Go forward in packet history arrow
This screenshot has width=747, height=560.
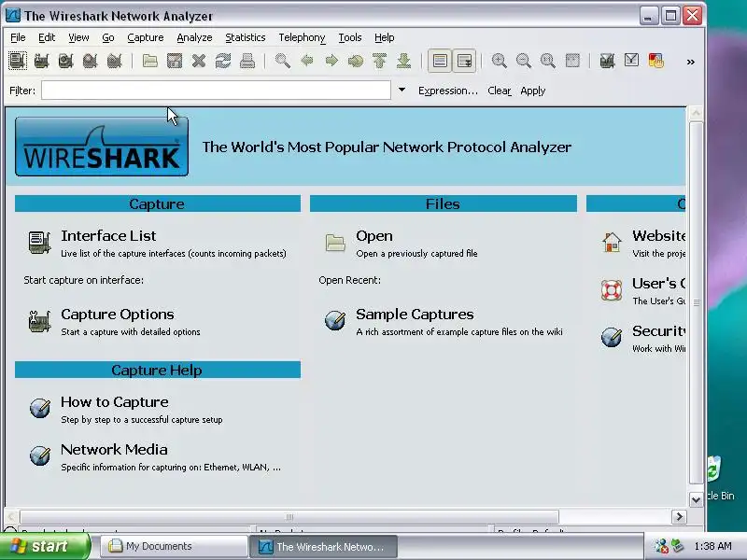pyautogui.click(x=331, y=61)
